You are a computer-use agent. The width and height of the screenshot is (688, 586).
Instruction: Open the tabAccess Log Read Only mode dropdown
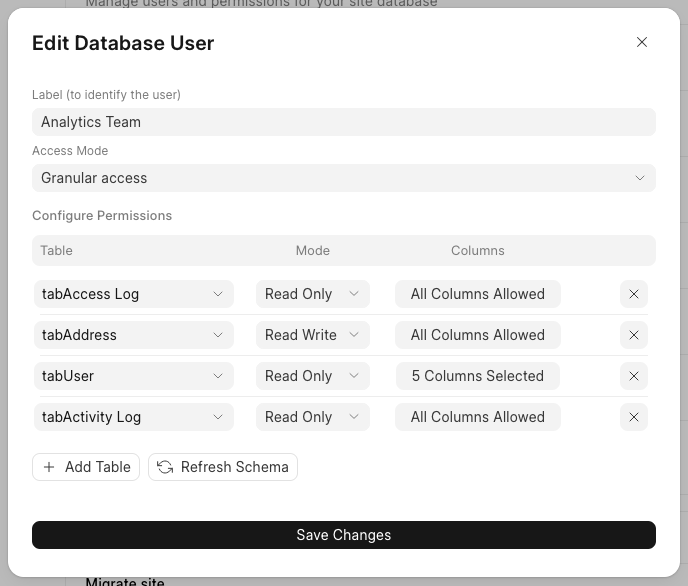pos(312,294)
